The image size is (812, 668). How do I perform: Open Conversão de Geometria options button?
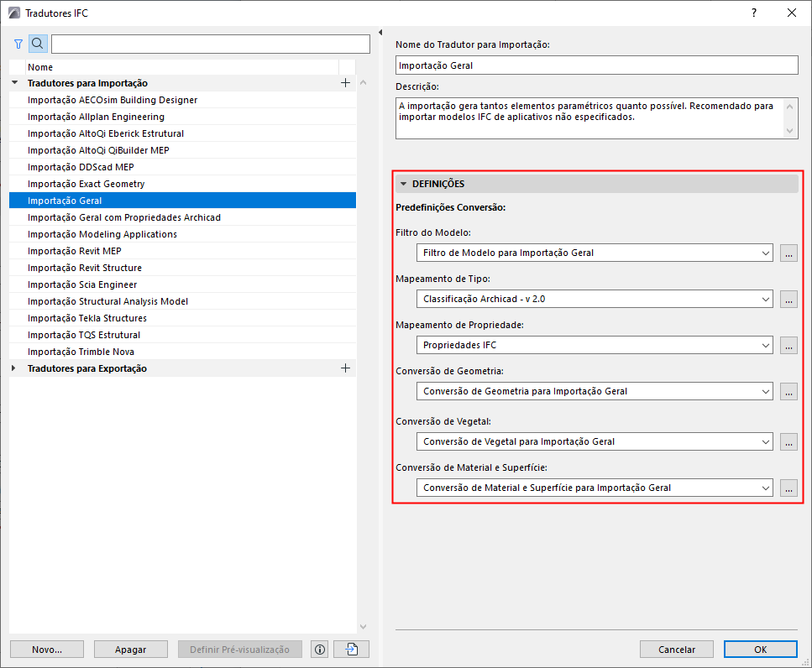788,391
